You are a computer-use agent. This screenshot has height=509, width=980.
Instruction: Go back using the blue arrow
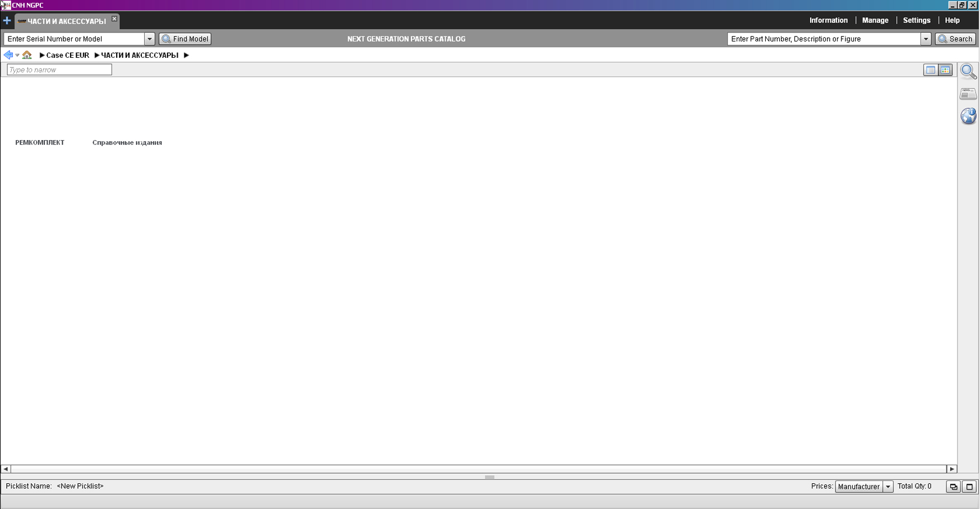pyautogui.click(x=8, y=55)
